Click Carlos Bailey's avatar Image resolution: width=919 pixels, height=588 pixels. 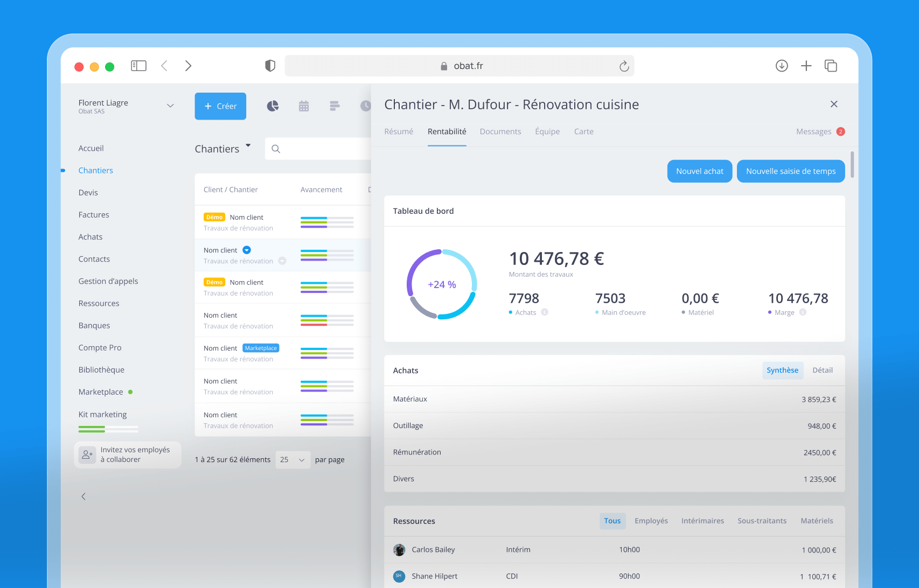point(399,550)
